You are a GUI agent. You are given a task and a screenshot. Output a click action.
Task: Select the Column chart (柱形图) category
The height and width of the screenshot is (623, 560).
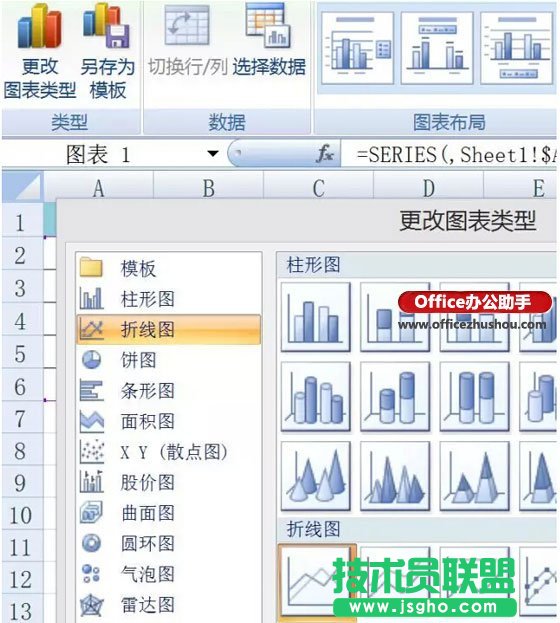click(169, 298)
